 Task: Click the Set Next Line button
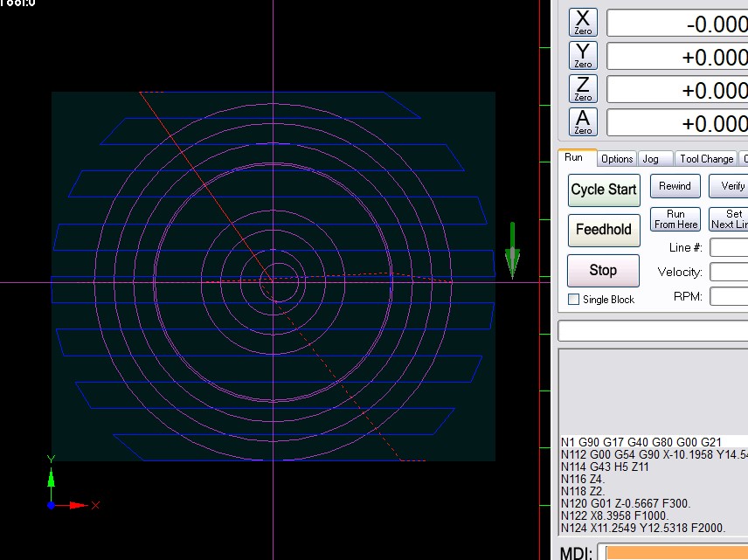(x=729, y=219)
